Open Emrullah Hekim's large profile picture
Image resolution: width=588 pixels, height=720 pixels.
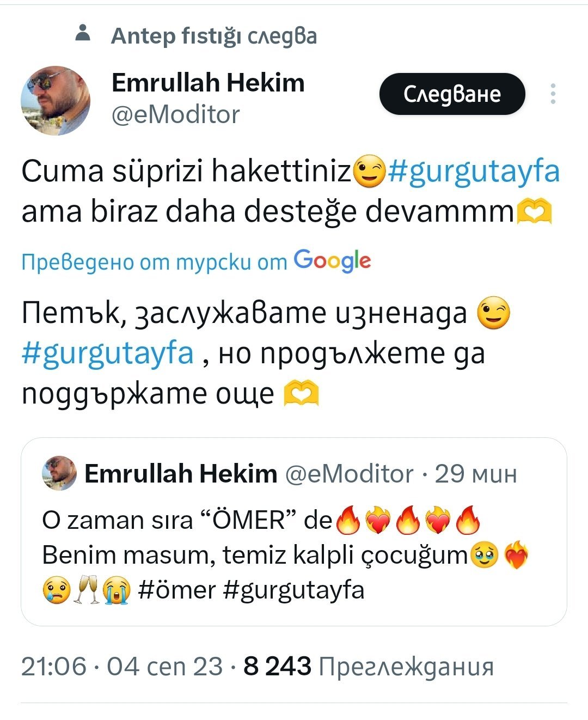[56, 101]
